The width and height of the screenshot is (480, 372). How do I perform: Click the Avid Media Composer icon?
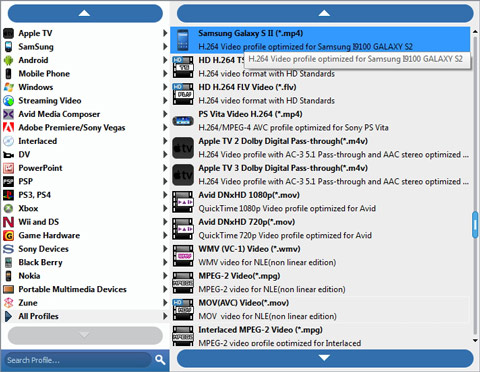8,114
